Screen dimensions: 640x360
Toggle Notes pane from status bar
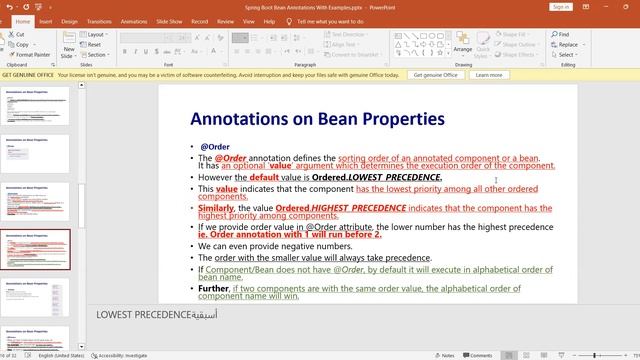[444, 356]
